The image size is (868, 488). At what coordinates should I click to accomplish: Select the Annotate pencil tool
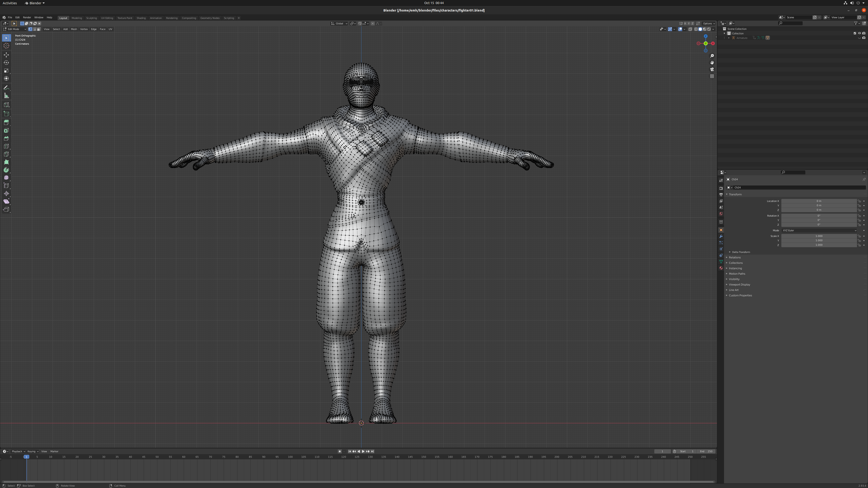click(6, 88)
